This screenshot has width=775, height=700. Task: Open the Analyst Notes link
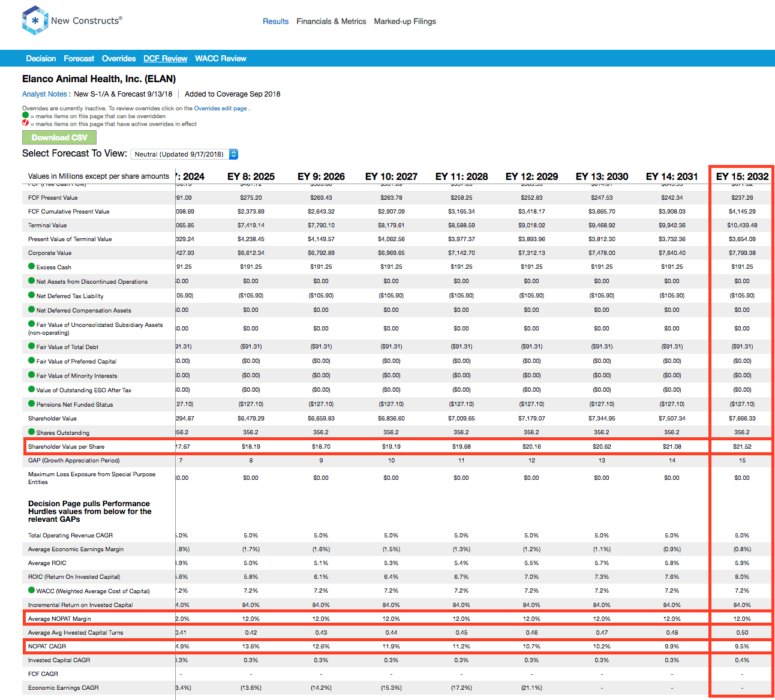pos(44,94)
